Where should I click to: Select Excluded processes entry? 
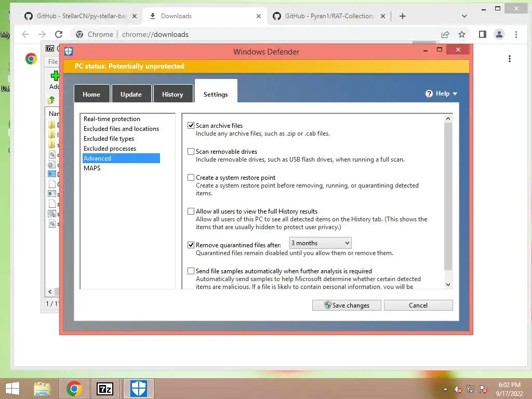click(110, 148)
